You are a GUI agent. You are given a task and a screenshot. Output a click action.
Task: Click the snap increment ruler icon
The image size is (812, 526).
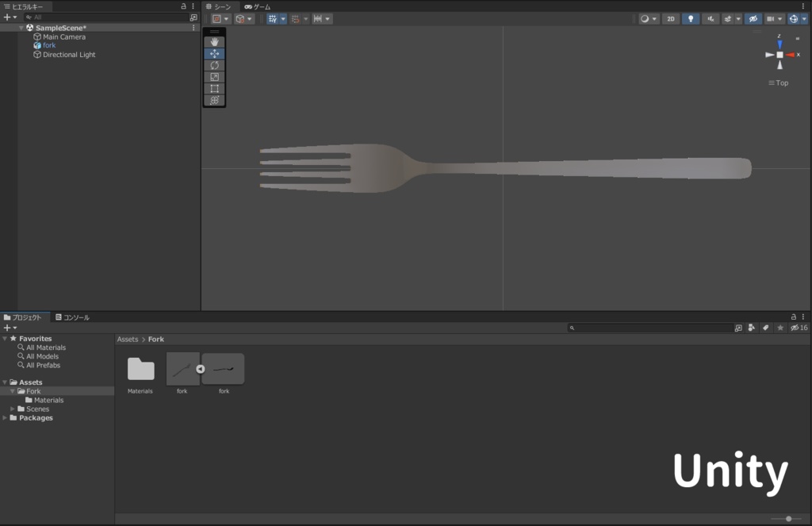317,19
